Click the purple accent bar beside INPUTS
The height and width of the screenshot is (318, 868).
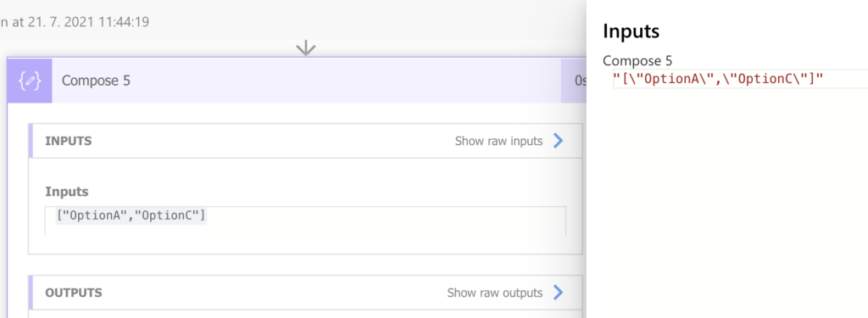click(x=31, y=141)
